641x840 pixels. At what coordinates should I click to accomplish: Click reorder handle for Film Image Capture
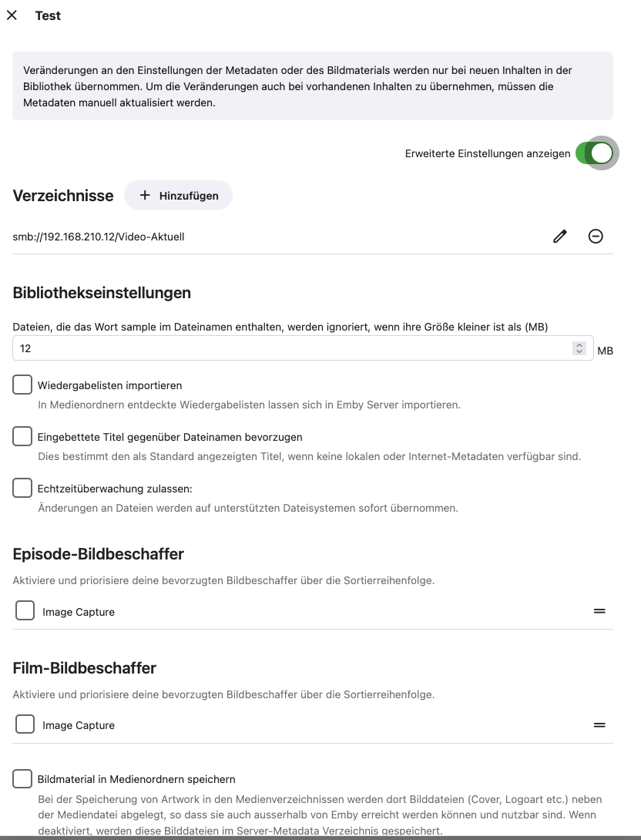(x=599, y=725)
